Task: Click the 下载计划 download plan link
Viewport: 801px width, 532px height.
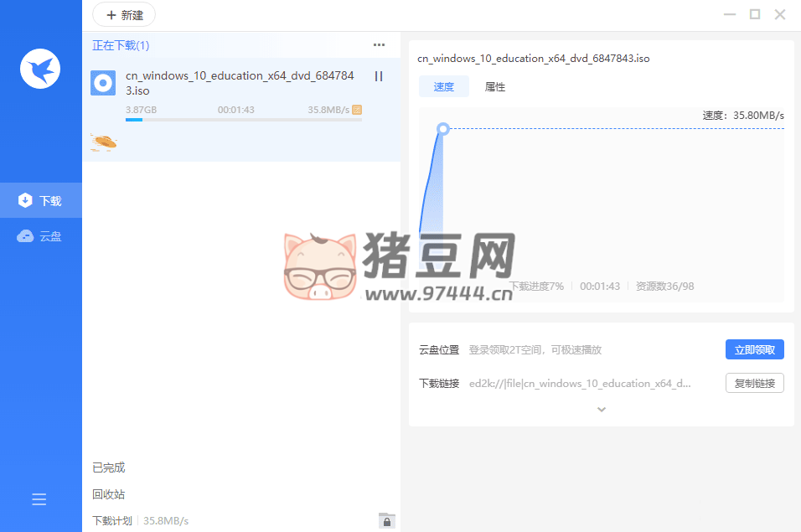Action: pyautogui.click(x=112, y=521)
